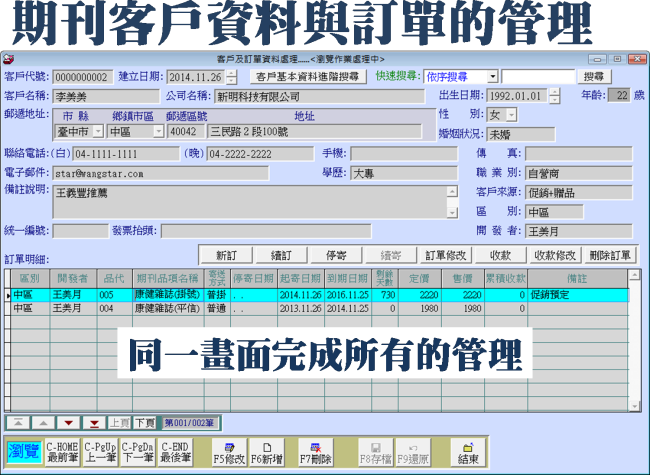650x475 pixels.
Task: Click the F6 新增 new record icon
Action: coord(266,450)
